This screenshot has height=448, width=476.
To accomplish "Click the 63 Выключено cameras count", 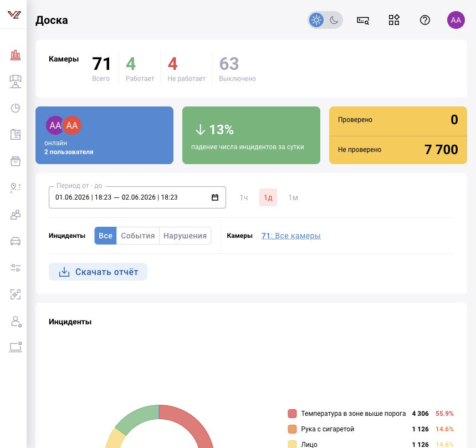I will [x=237, y=69].
